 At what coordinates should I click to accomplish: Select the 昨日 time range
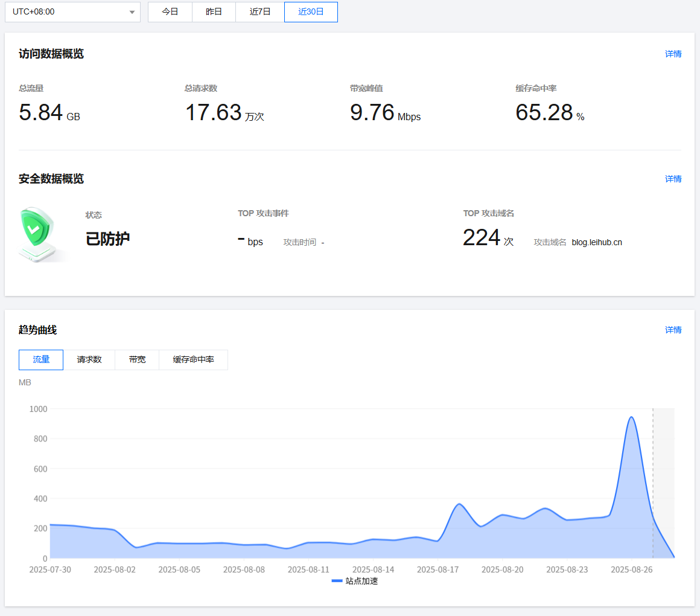coord(214,12)
